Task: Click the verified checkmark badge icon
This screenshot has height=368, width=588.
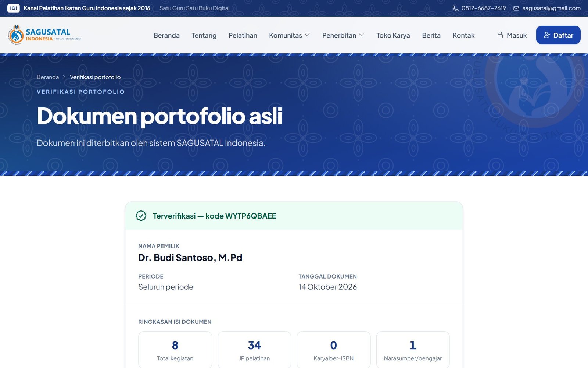Action: pyautogui.click(x=141, y=216)
